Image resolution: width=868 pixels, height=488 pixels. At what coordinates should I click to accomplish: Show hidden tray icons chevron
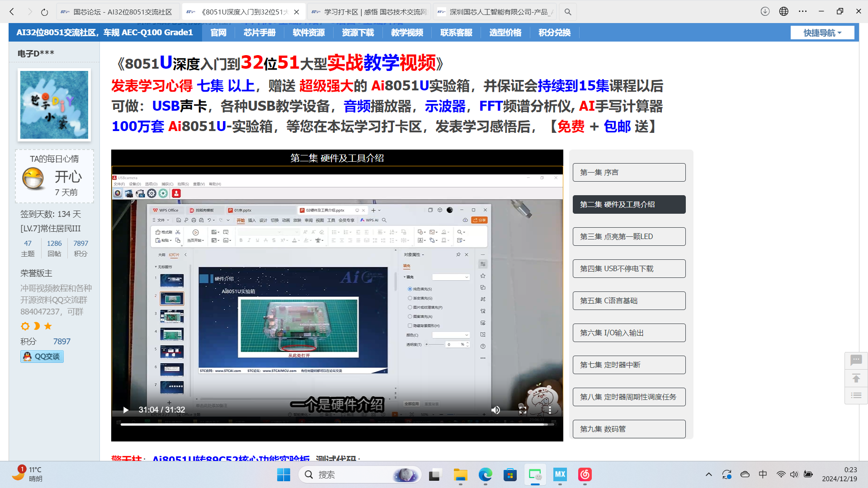click(x=708, y=474)
